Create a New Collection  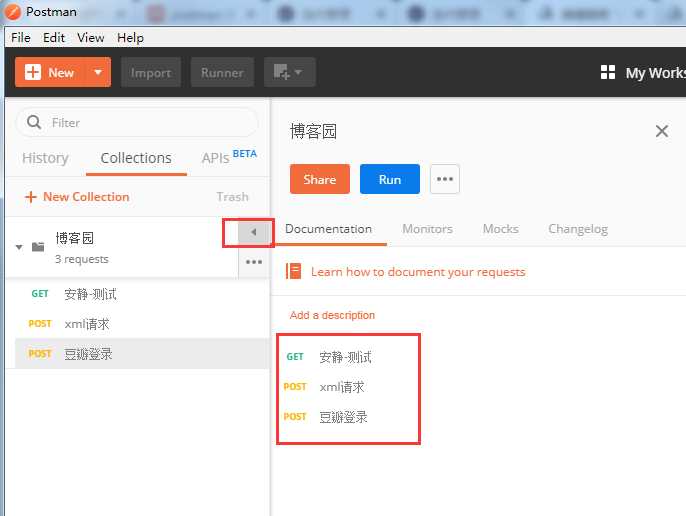(77, 197)
